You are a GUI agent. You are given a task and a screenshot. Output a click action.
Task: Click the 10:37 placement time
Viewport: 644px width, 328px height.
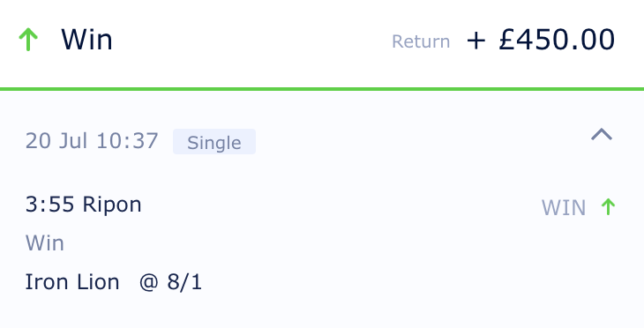127,141
